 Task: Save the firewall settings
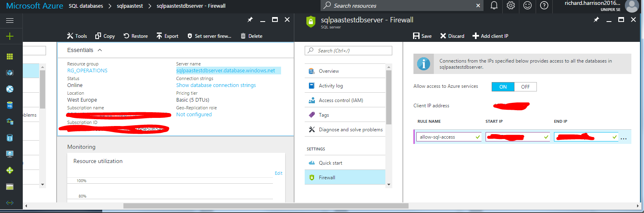[x=422, y=36]
